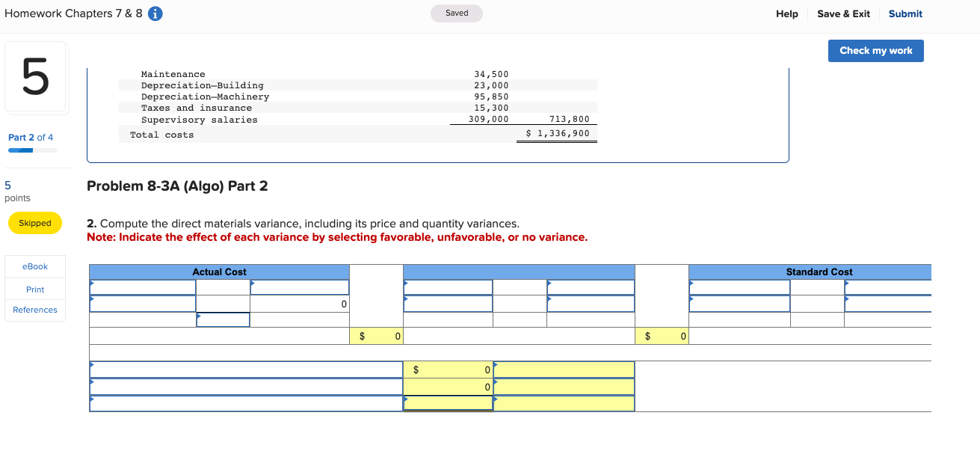Click Save & Exit
This screenshot has width=980, height=475.
click(x=843, y=13)
